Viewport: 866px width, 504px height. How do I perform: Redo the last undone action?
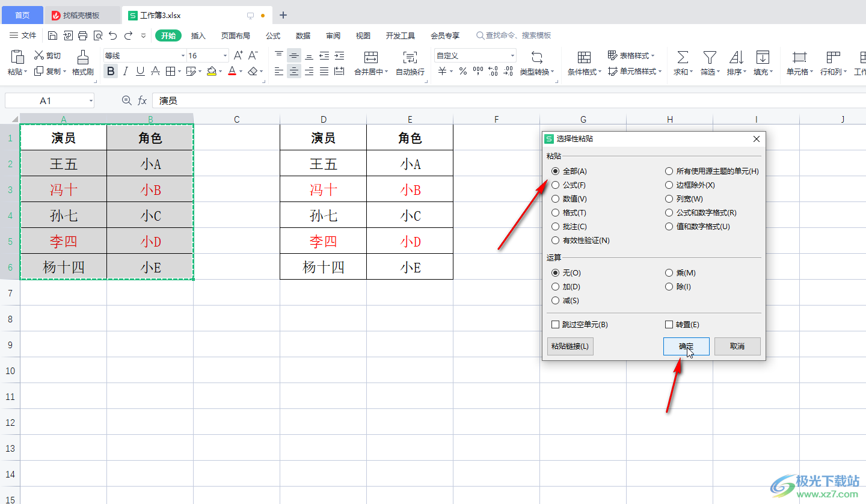pyautogui.click(x=128, y=35)
